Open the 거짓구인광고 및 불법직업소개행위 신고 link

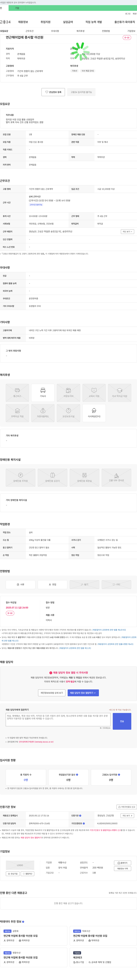[x=106, y=830]
